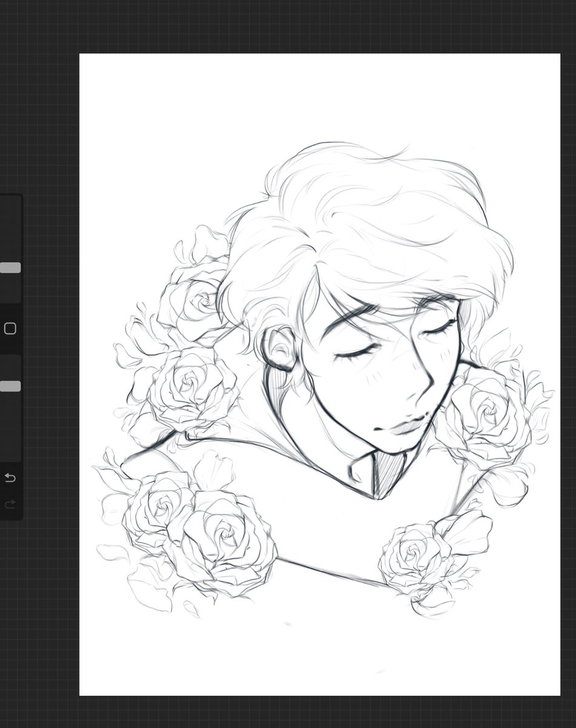
Task: Click the white drawing canvas
Action: pyautogui.click(x=320, y=374)
